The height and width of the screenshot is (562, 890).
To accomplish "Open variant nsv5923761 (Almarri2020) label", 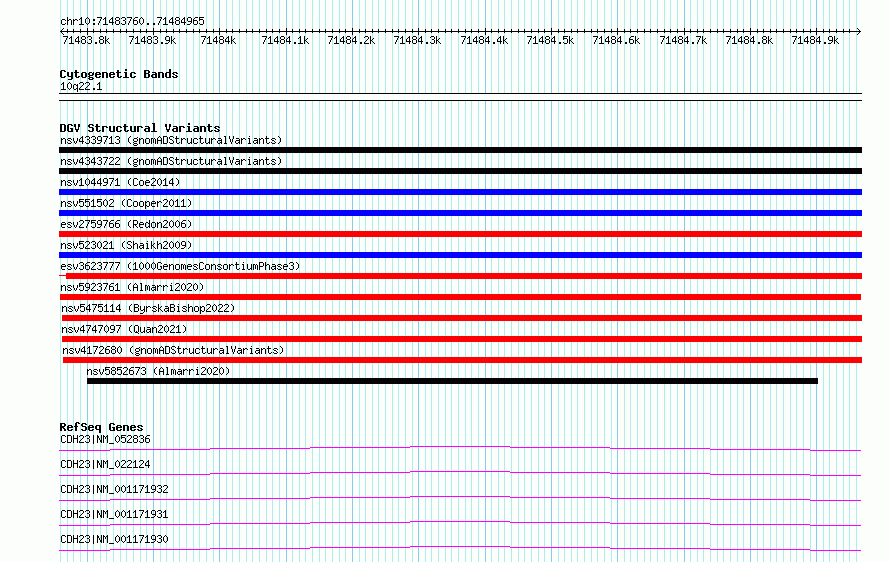I will pyautogui.click(x=132, y=287).
